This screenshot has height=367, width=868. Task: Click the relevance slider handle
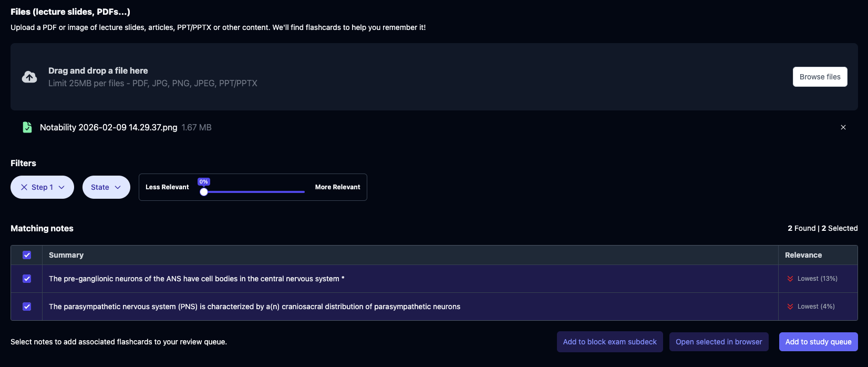(204, 192)
